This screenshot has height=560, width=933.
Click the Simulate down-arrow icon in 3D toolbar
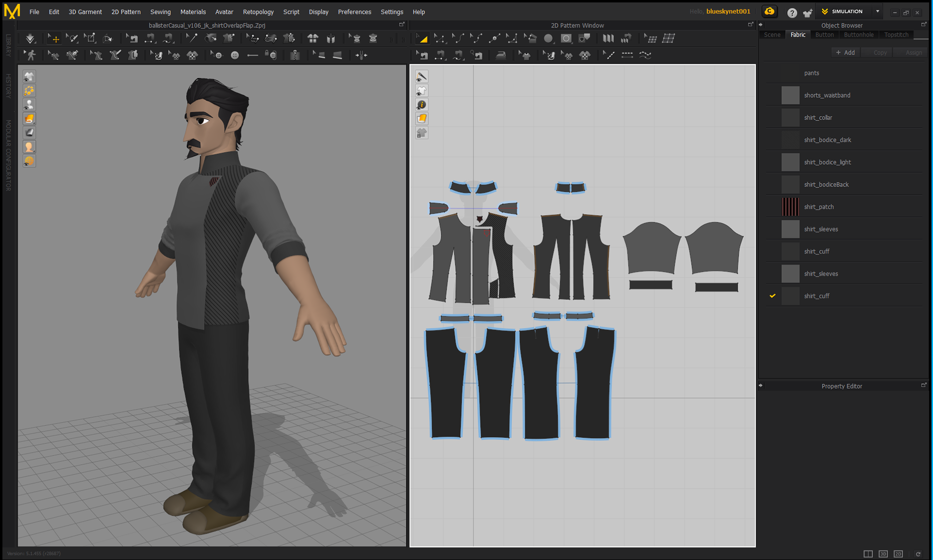(30, 38)
